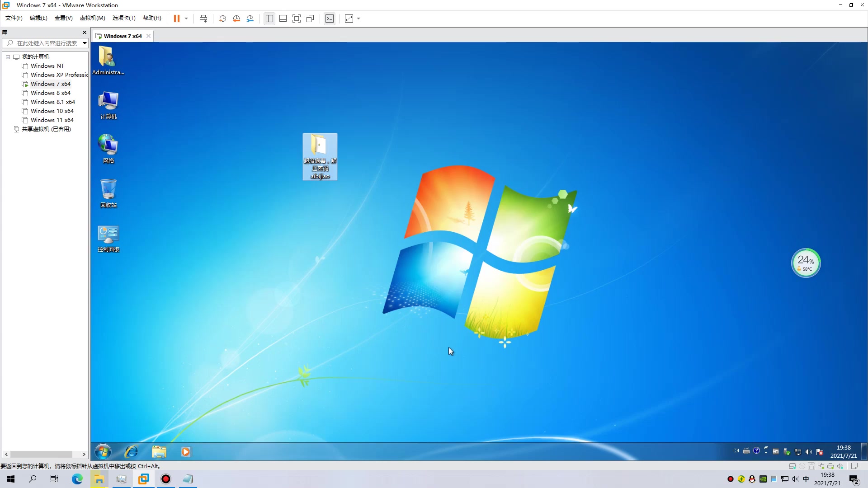Click the guest clock showing 19:38
Viewport: 868px width, 488px height.
tap(843, 451)
